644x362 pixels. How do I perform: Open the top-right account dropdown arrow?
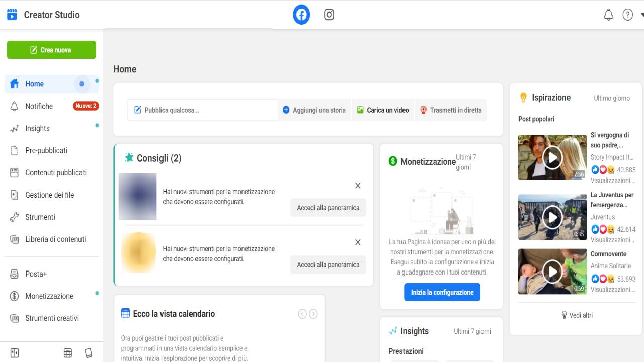click(x=641, y=15)
